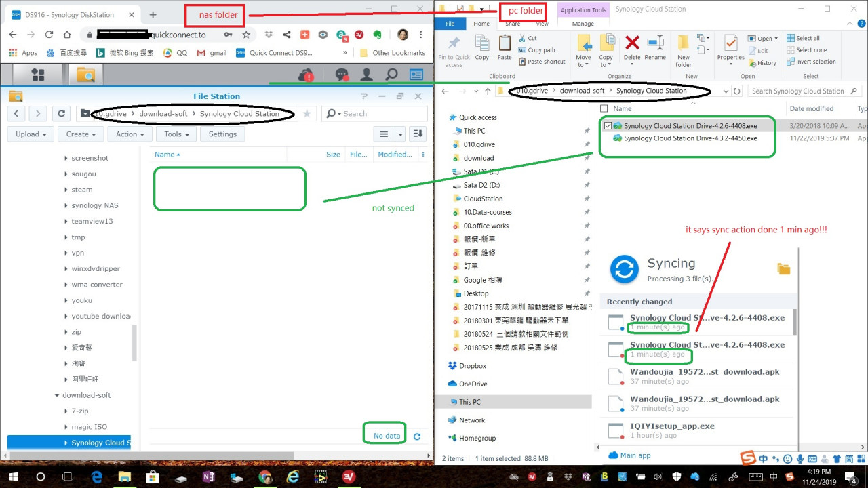This screenshot has height=488, width=868.
Task: Switch to the View ribbon tab
Action: tap(541, 24)
